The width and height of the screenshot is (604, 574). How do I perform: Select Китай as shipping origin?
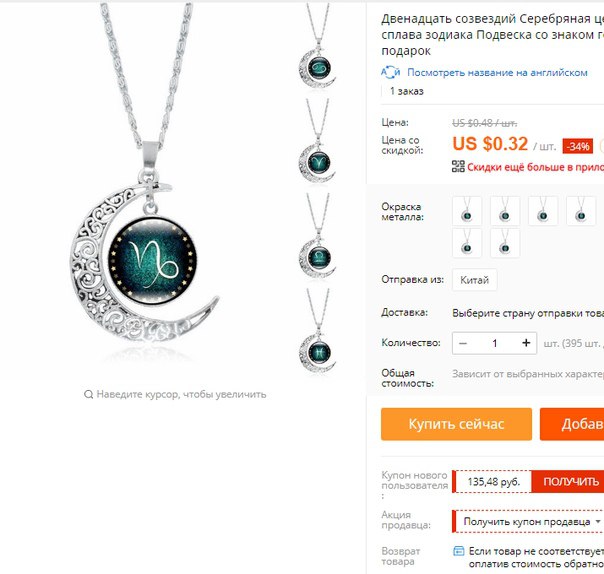pyautogui.click(x=475, y=280)
